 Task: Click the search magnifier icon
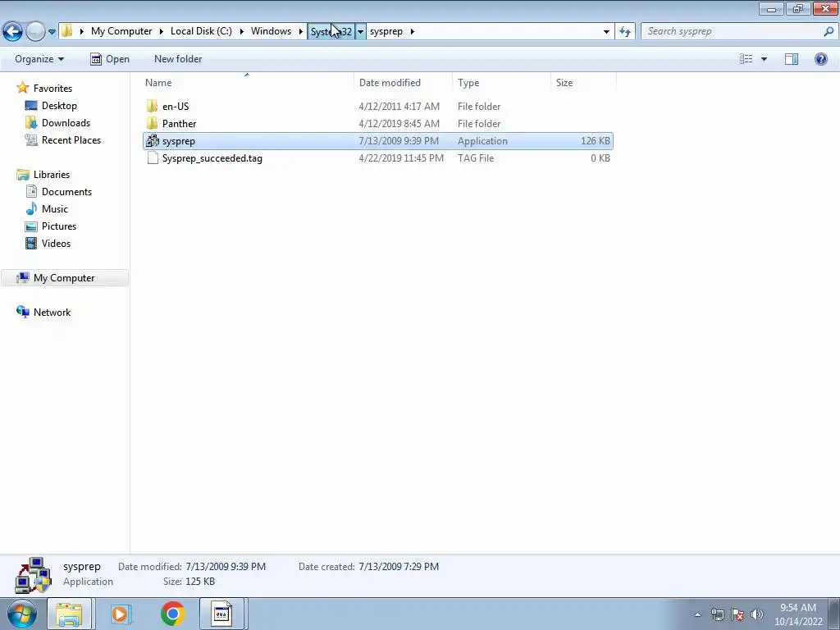[829, 32]
